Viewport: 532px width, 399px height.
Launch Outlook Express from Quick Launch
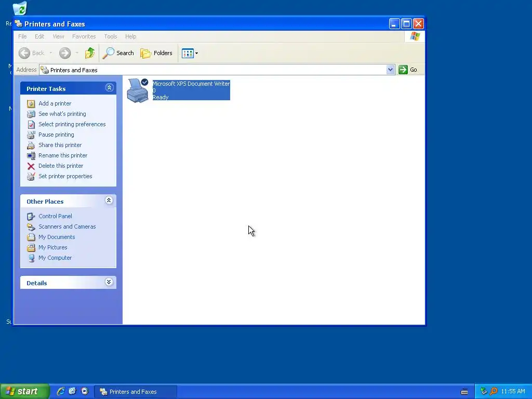tap(72, 391)
